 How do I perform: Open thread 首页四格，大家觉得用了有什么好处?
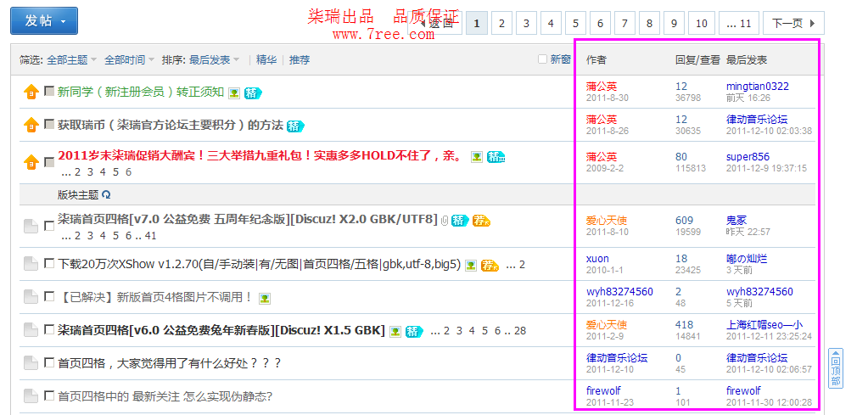[170, 363]
